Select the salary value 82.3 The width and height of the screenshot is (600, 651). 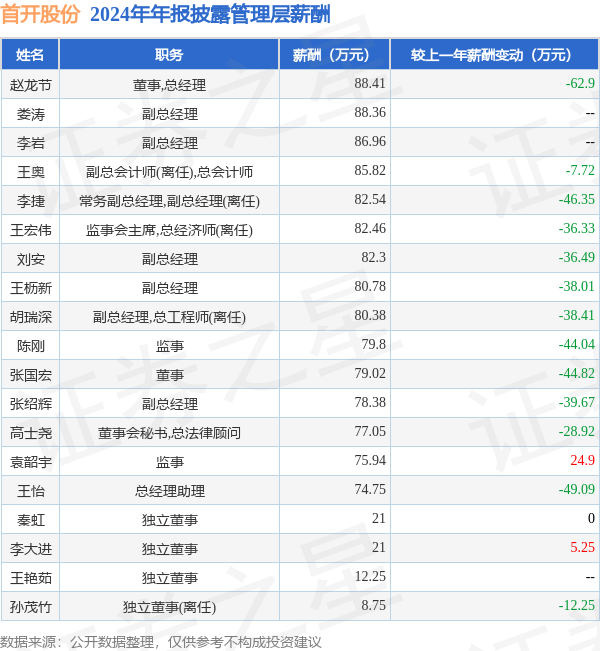click(x=373, y=257)
